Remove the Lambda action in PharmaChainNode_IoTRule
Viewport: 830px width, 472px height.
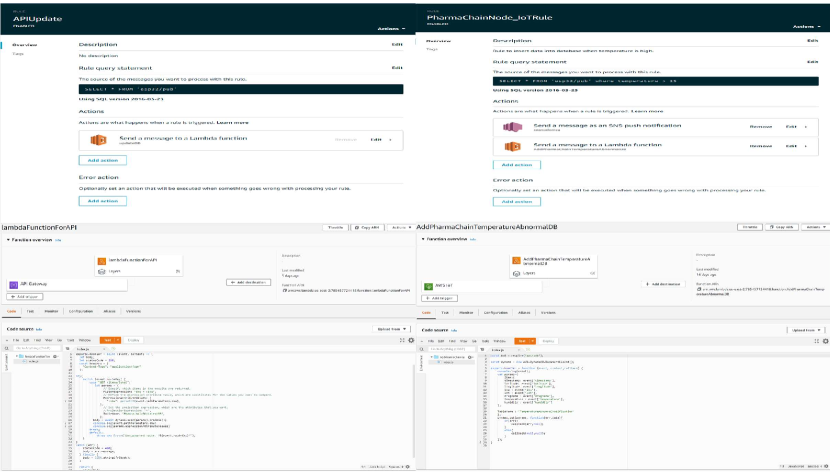tap(761, 146)
